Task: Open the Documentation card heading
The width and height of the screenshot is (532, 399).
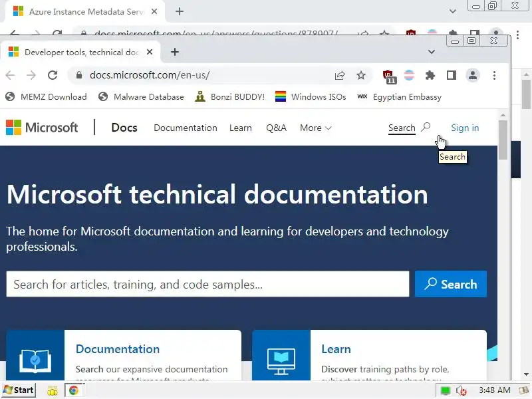Action: pyautogui.click(x=118, y=349)
